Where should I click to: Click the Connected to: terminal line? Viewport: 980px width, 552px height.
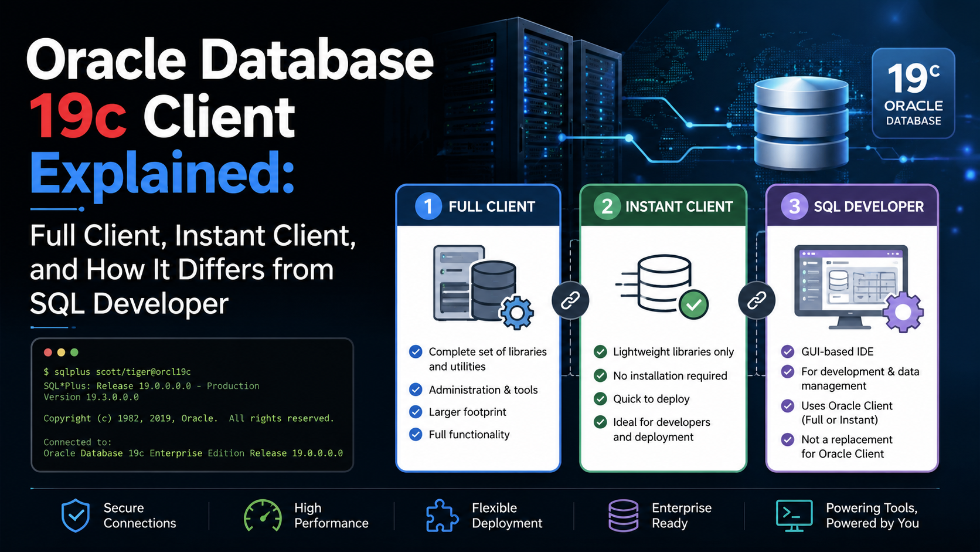(x=77, y=442)
